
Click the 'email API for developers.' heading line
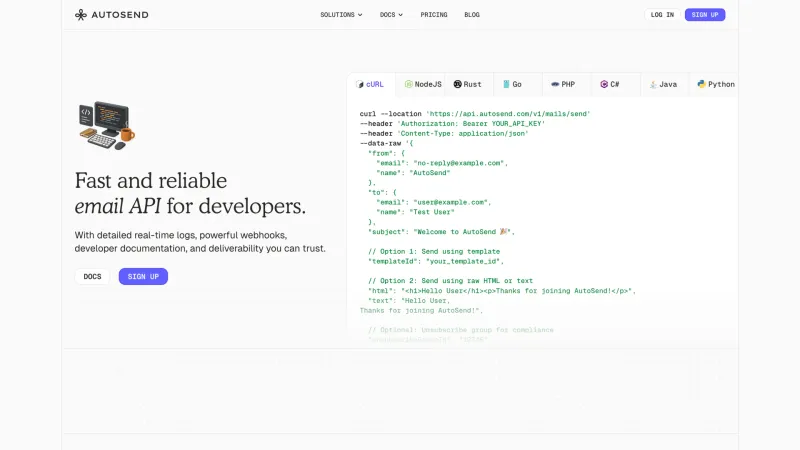(x=190, y=206)
